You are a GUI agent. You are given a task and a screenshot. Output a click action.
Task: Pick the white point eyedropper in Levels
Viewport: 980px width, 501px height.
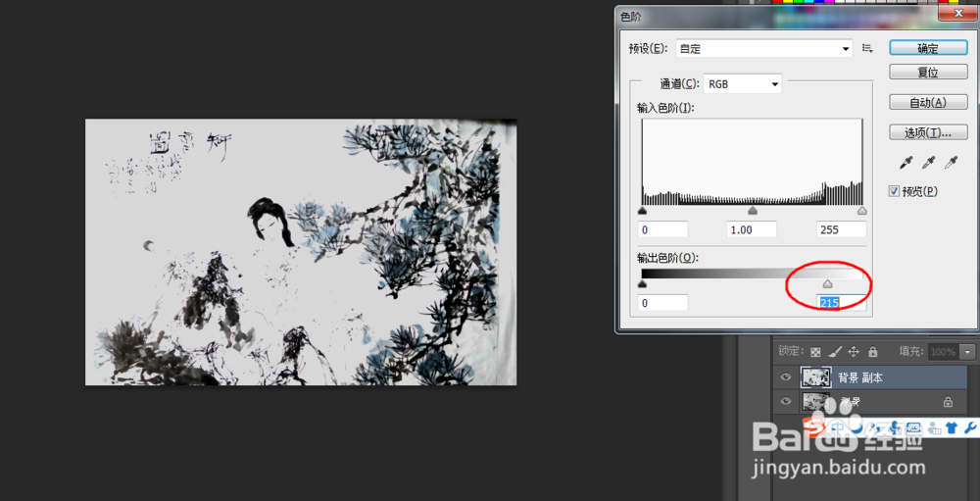point(951,164)
